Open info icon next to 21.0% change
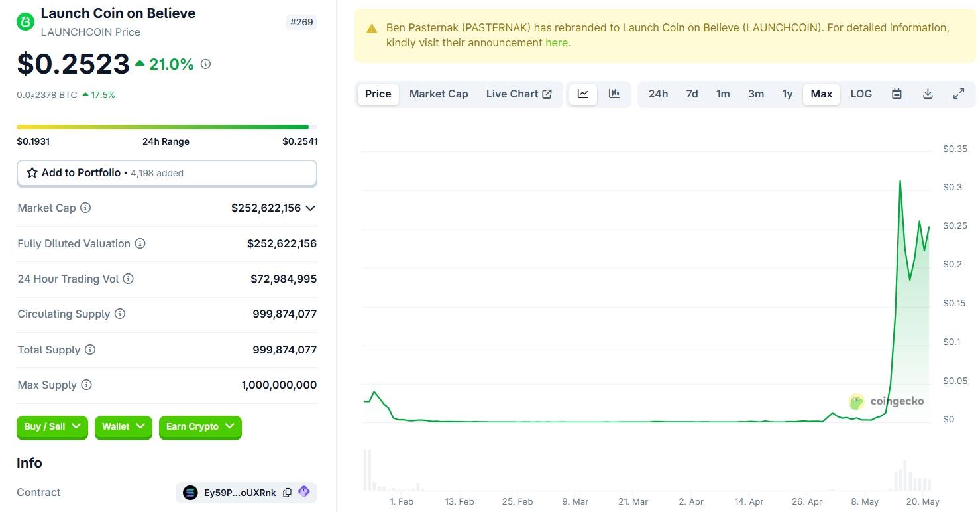This screenshot has height=512, width=980. (x=206, y=64)
